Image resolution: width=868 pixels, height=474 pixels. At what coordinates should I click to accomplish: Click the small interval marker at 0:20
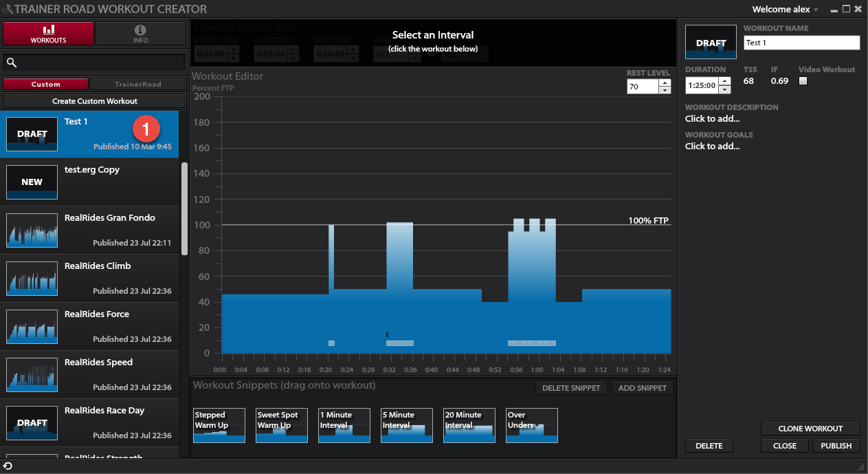[331, 343]
